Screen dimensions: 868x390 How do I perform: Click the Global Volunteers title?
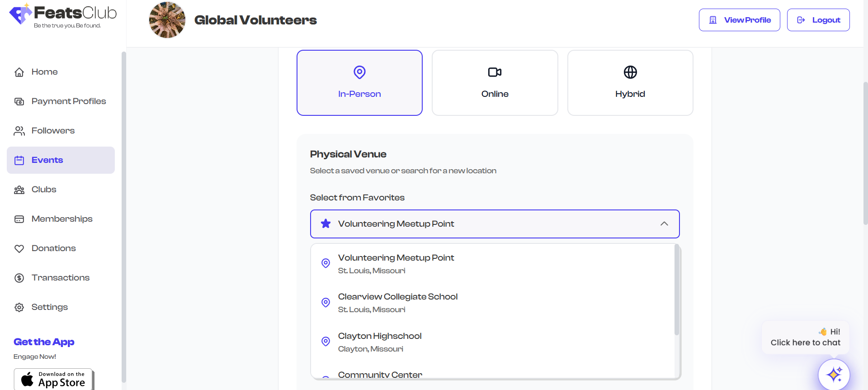[x=255, y=20]
